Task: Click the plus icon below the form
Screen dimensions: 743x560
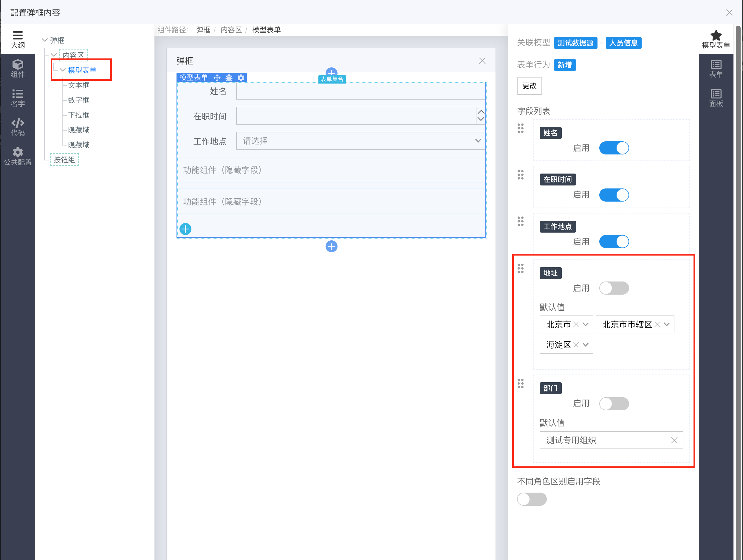Action: [x=332, y=246]
